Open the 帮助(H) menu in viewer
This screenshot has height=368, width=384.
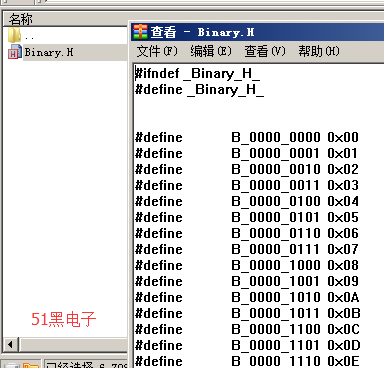tap(319, 51)
